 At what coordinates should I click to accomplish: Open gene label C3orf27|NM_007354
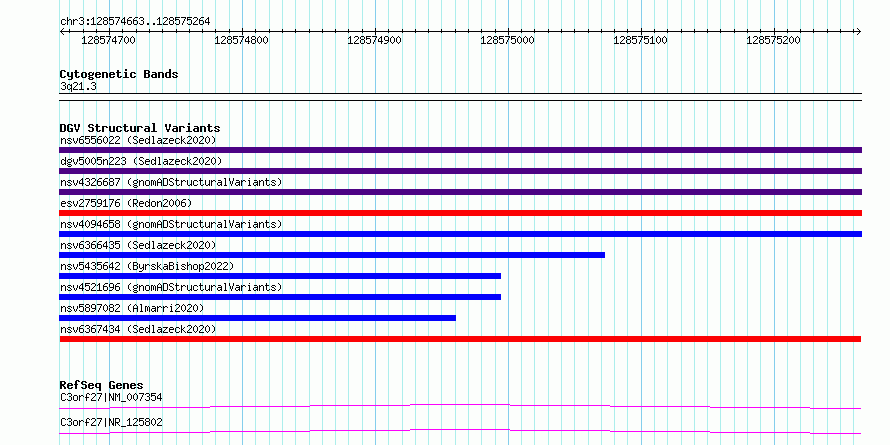pos(111,398)
